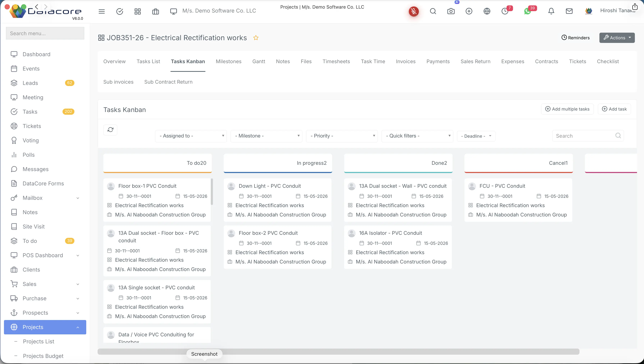Click avatar on Floor box-1 PVC Conduit card

(x=111, y=186)
